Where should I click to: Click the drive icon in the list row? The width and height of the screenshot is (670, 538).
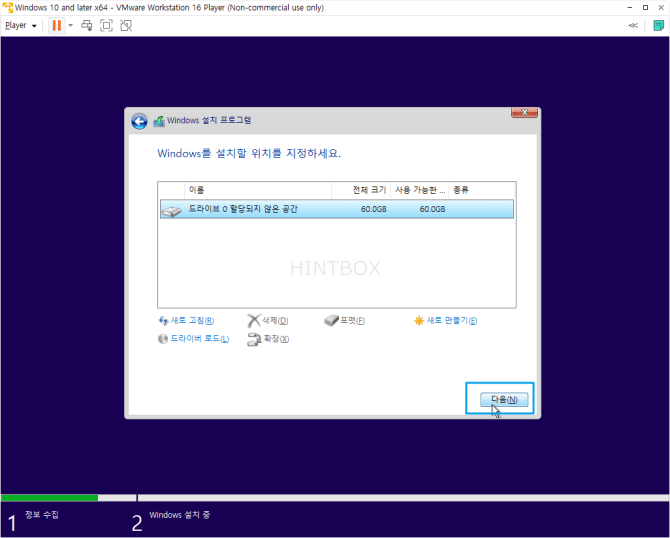[172, 210]
